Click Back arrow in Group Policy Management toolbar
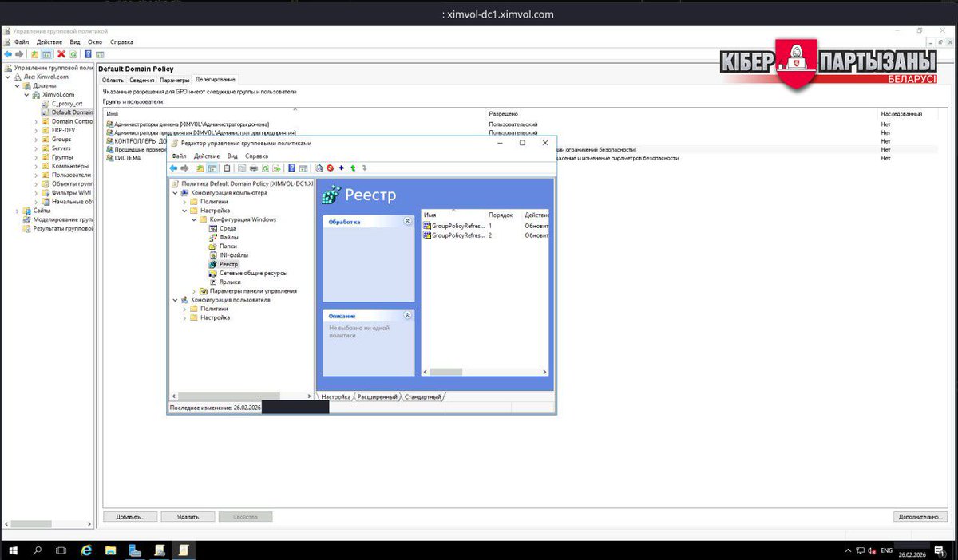Image resolution: width=958 pixels, height=560 pixels. click(8, 54)
